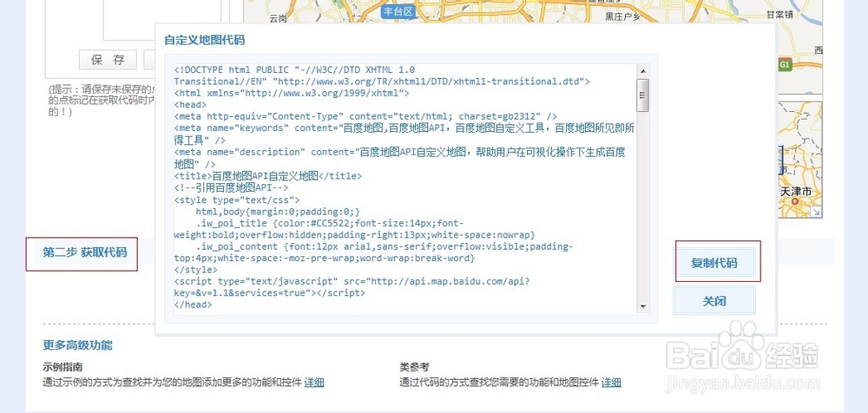Open the 详细 link under 类参考

(611, 382)
